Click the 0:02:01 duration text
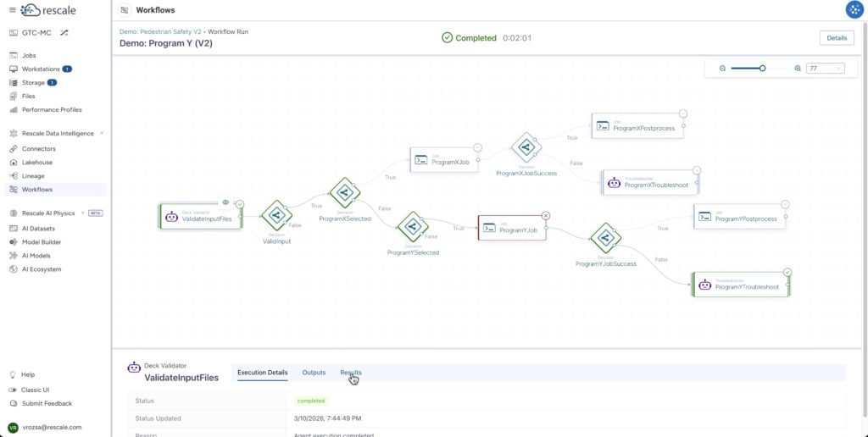Viewport: 868px width, 437px height. tap(517, 38)
